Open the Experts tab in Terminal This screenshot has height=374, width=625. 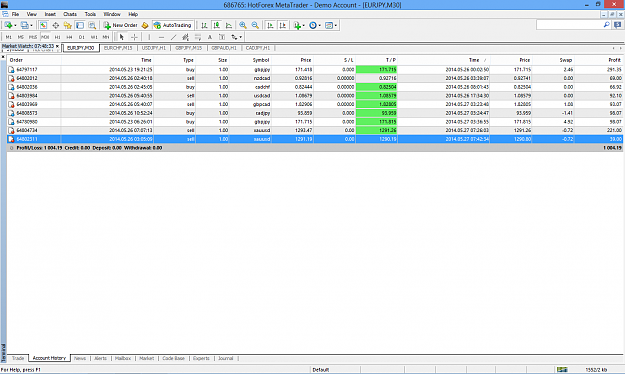201,358
